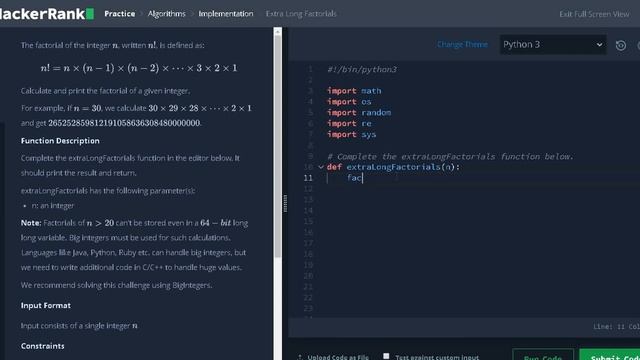Click the n! factorial formula
Screen dimensions: 640x360
click(139, 68)
